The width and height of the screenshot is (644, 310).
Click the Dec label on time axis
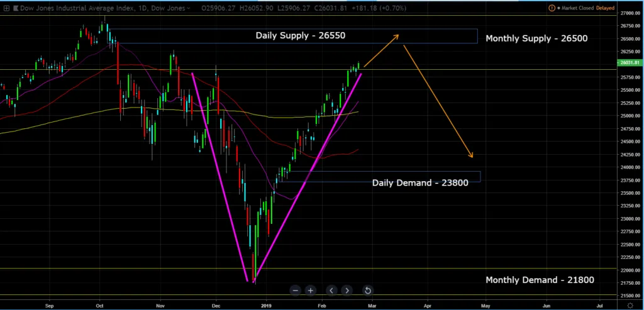(x=216, y=306)
